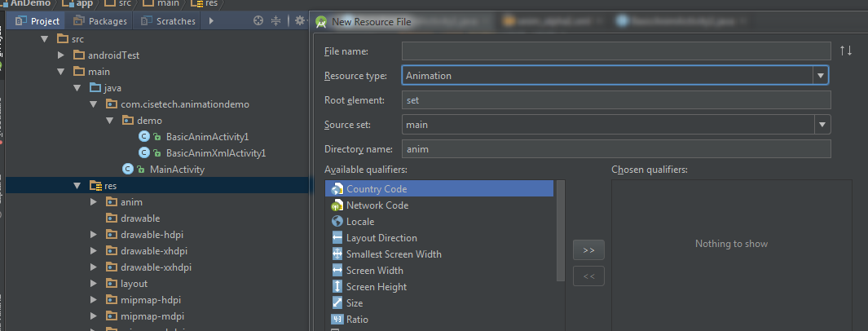Open Project panel settings gear
Screen dimensions: 868x331
coord(300,21)
